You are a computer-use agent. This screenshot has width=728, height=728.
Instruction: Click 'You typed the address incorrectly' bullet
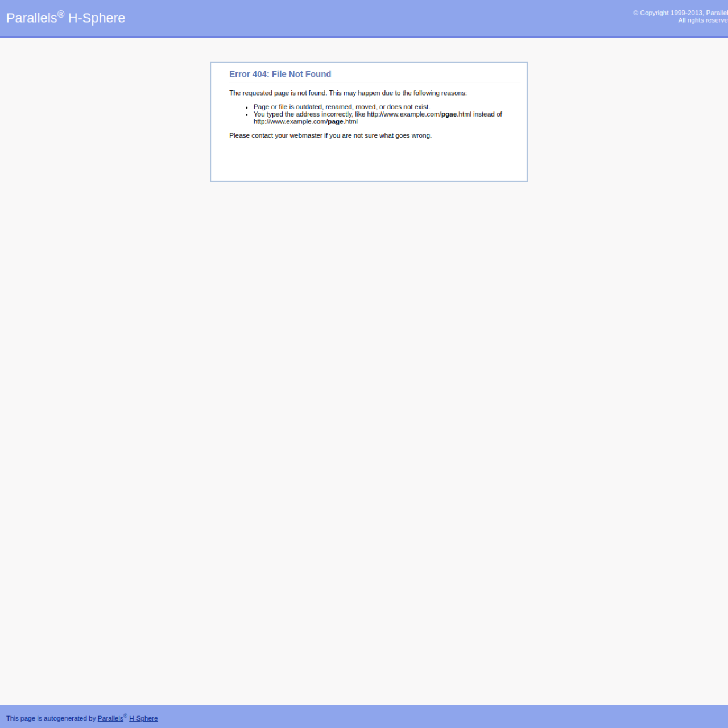tap(378, 118)
